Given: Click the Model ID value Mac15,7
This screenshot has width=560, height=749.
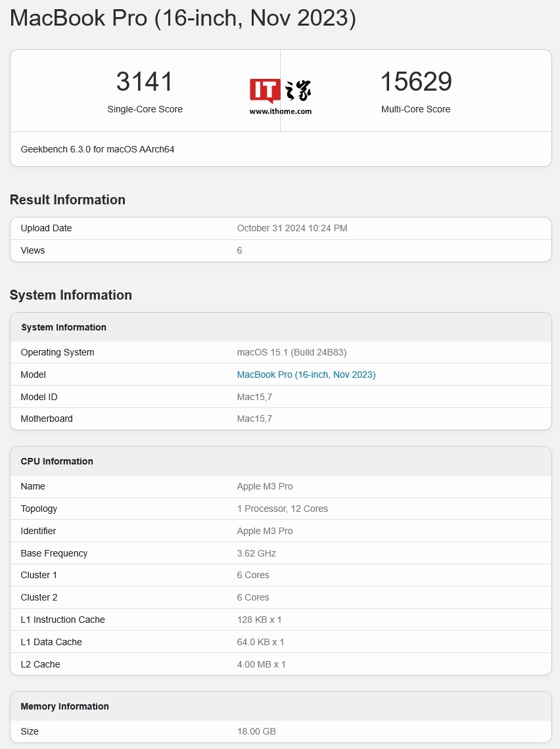Looking at the screenshot, I should coord(254,397).
